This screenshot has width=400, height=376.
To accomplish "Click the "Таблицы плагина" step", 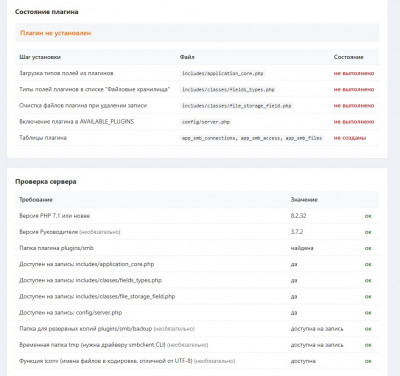I will [x=43, y=138].
